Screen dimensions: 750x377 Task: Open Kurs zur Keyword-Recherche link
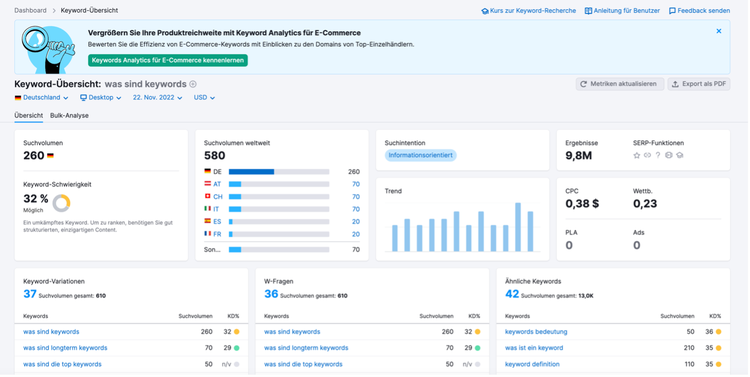click(529, 11)
